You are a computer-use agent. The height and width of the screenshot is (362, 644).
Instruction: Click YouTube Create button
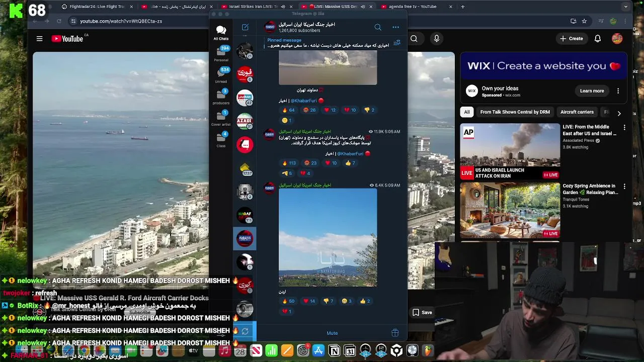pos(572,39)
